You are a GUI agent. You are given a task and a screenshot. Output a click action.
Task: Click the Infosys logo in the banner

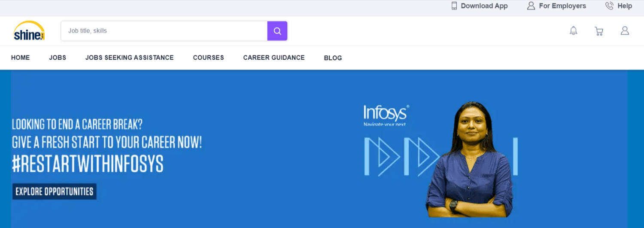tap(386, 113)
